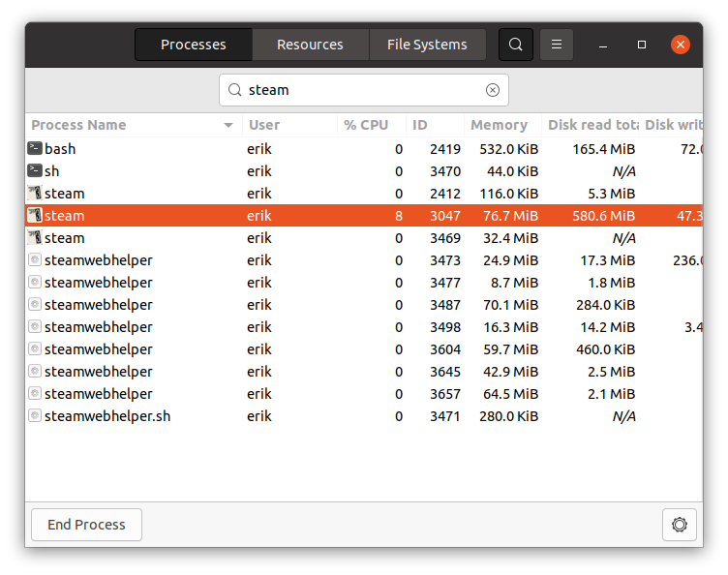This screenshot has width=728, height=575.
Task: Select the bash process name
Action: (60, 149)
